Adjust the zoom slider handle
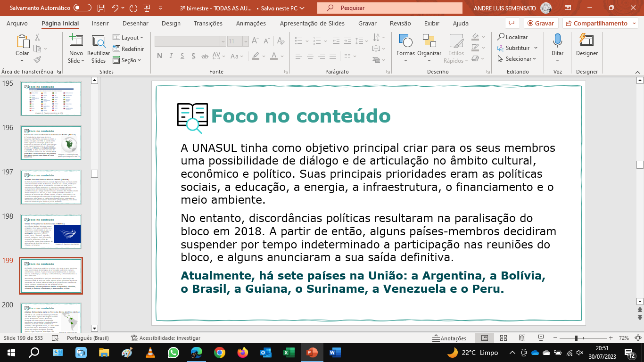This screenshot has height=362, width=644. click(576, 338)
